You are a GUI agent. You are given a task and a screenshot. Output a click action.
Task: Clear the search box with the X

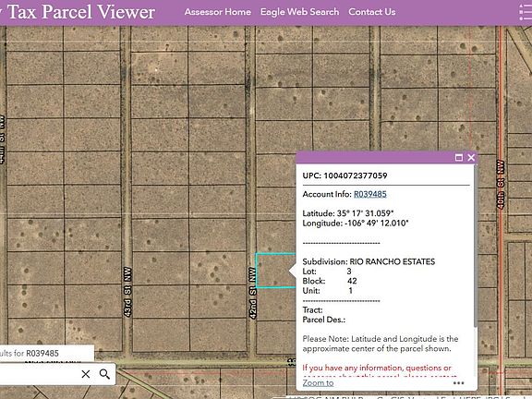(x=86, y=374)
